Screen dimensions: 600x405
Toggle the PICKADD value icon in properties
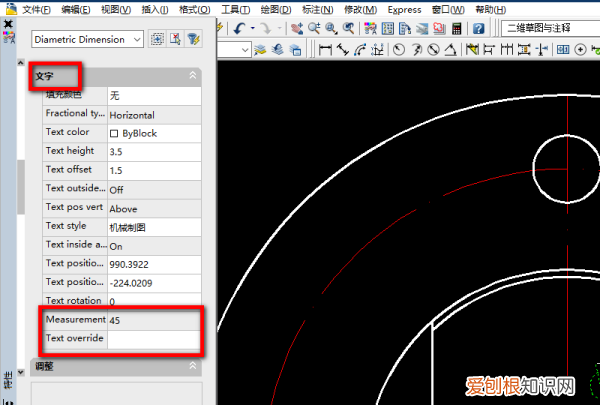[157, 39]
